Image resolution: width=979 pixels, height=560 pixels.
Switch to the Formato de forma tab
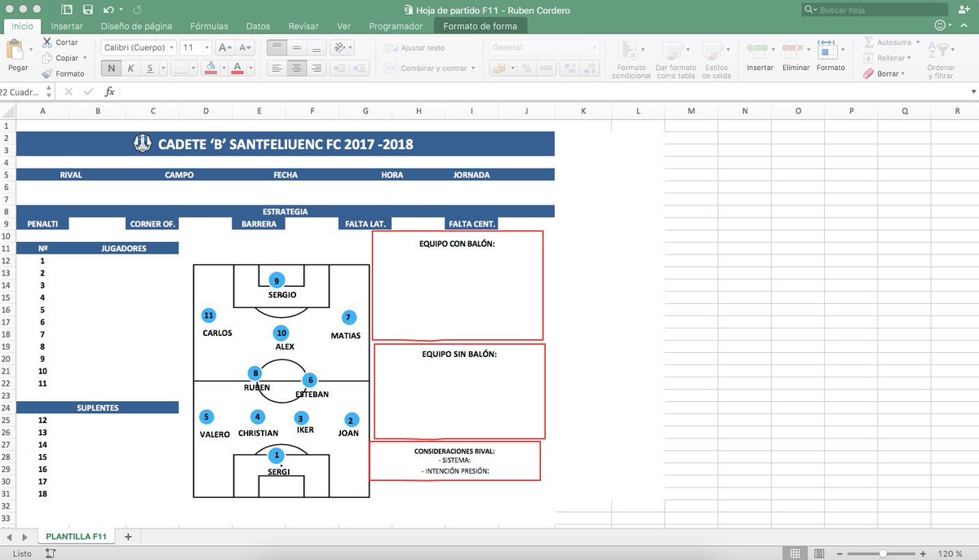tap(481, 26)
